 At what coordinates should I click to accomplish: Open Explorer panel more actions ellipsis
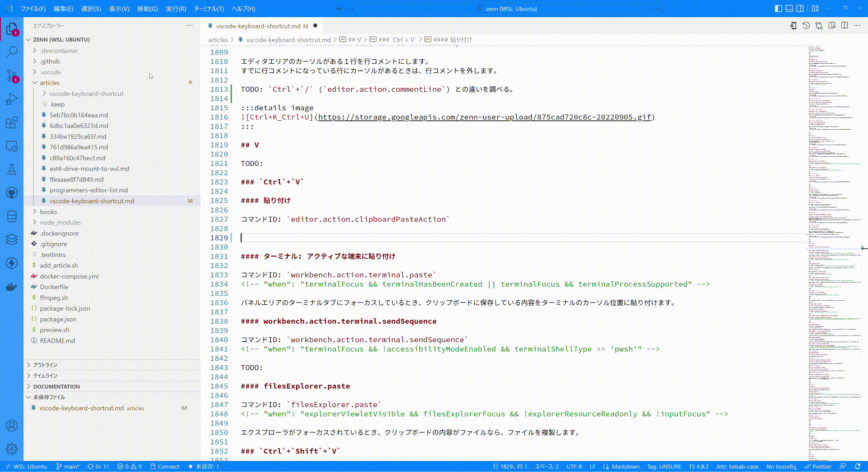[x=189, y=26]
